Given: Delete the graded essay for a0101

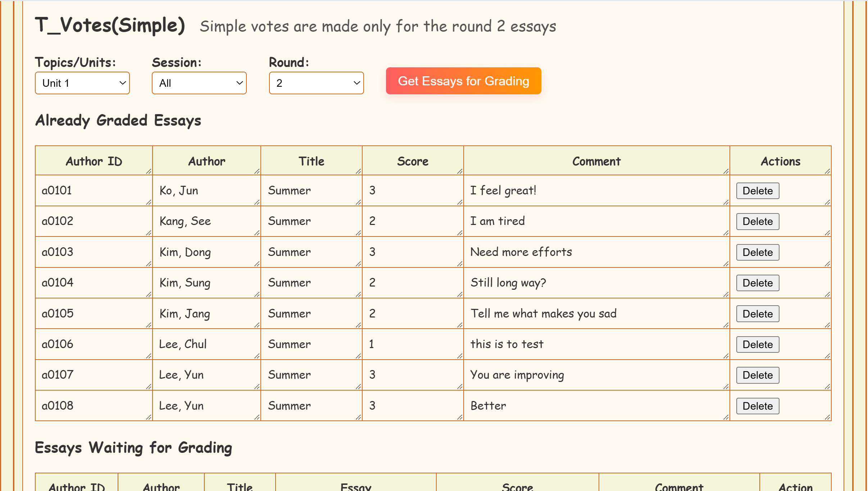Looking at the screenshot, I should pos(757,191).
